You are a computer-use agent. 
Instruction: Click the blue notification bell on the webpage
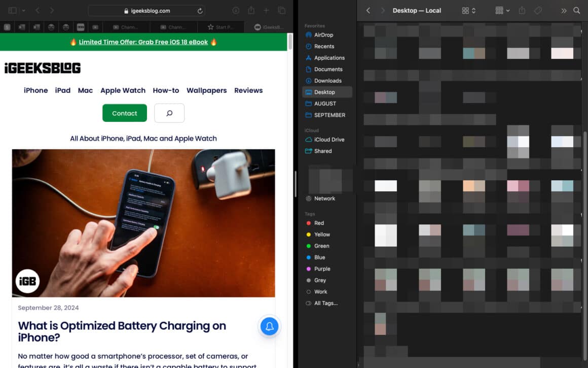tap(269, 326)
